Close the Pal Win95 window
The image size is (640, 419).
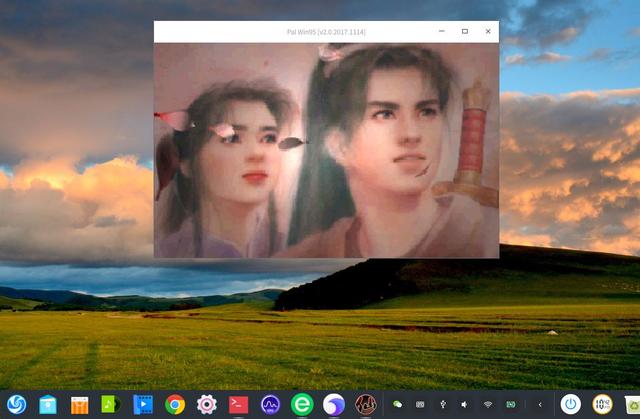(x=488, y=31)
